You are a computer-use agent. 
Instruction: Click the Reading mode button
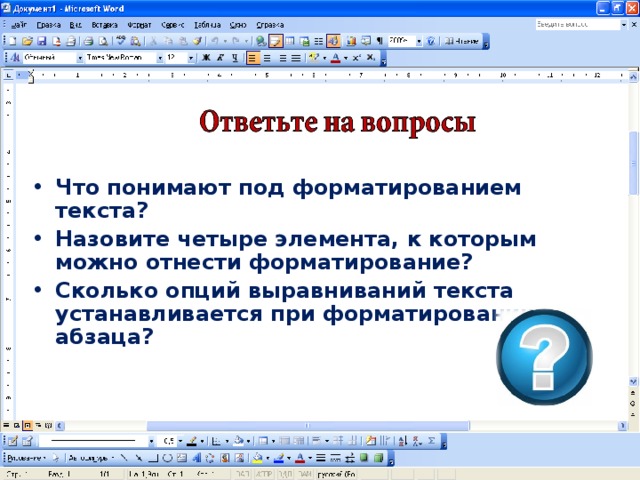[461, 41]
